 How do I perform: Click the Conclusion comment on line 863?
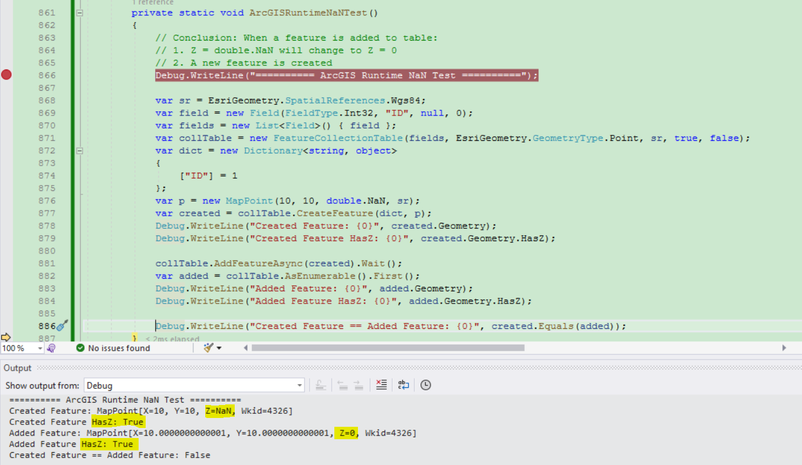[x=296, y=38]
